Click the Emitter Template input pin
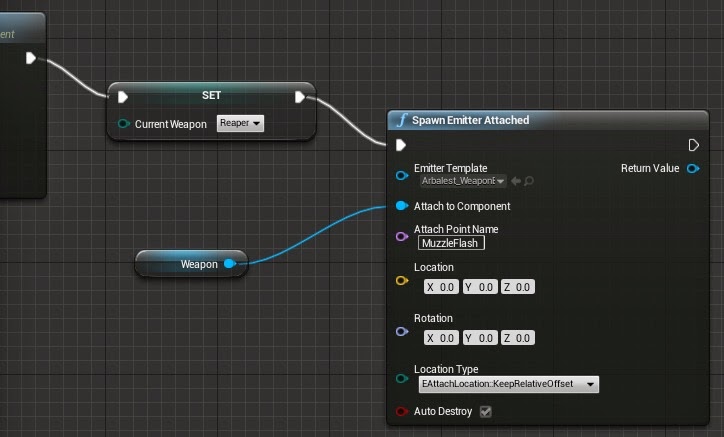 [402, 176]
